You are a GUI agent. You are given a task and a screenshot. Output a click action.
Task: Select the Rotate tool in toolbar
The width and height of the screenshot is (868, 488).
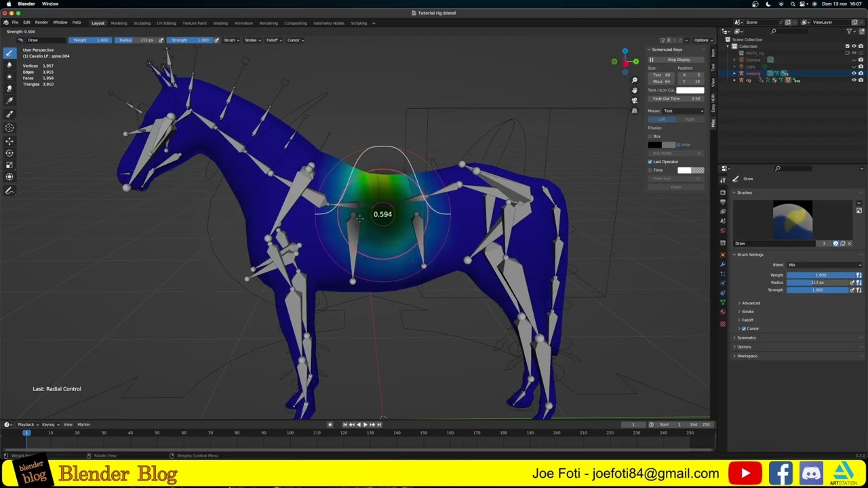[x=9, y=153]
